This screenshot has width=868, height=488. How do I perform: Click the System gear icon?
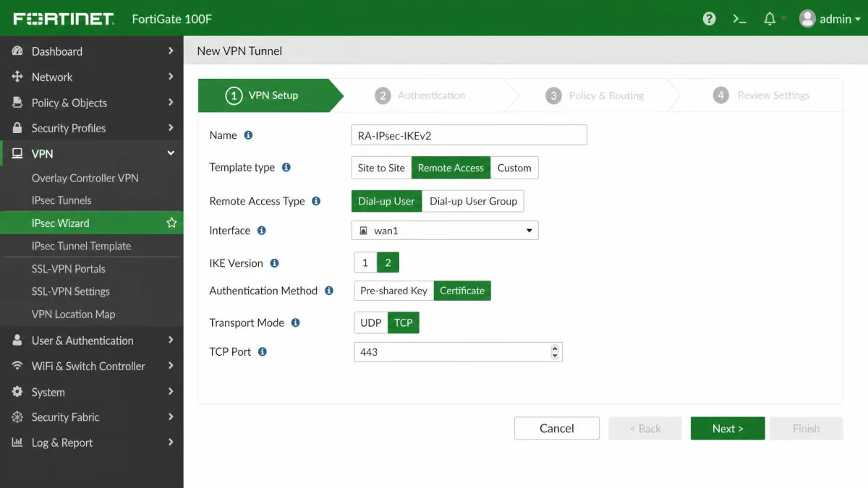coord(17,392)
